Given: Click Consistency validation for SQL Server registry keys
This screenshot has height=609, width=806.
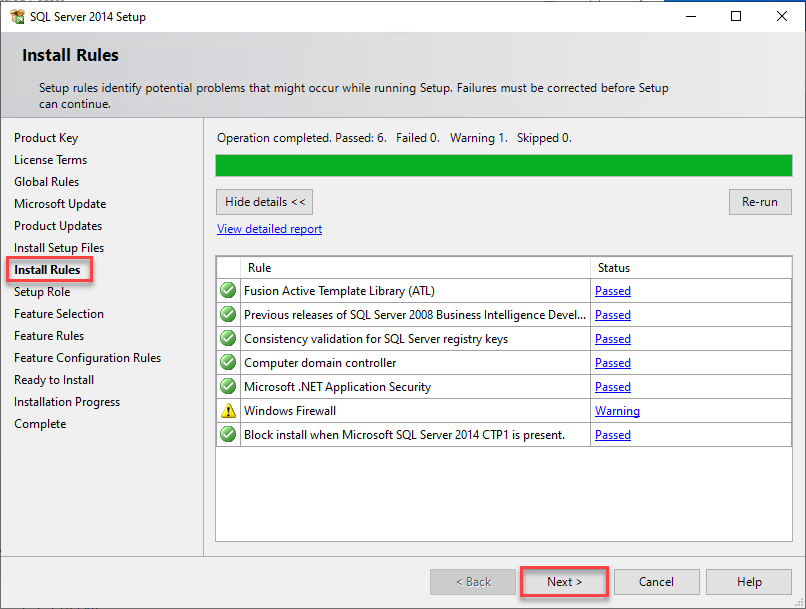Looking at the screenshot, I should click(x=376, y=339).
